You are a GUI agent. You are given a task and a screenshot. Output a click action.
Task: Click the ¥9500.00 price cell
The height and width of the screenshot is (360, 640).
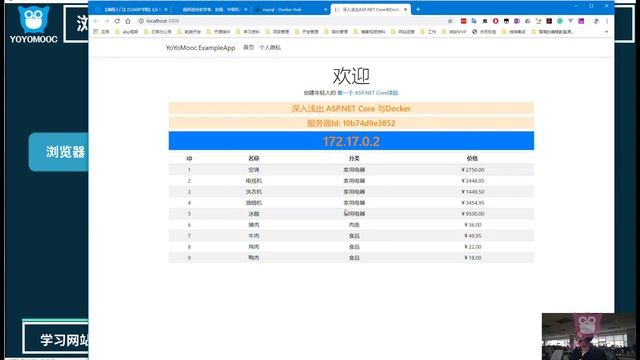pos(473,214)
